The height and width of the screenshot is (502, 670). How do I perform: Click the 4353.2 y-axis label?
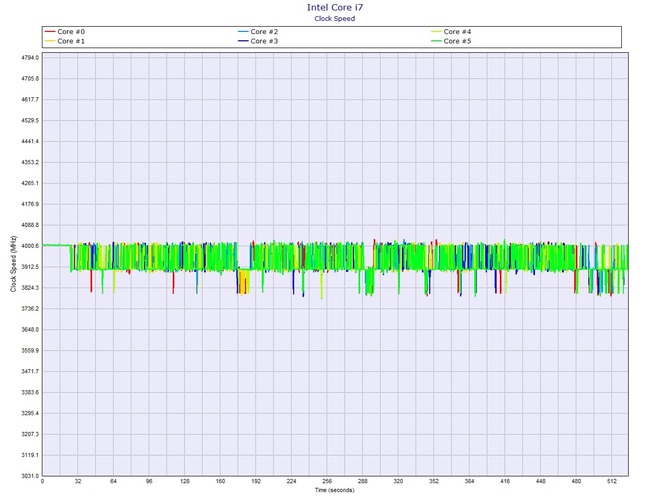[26, 162]
